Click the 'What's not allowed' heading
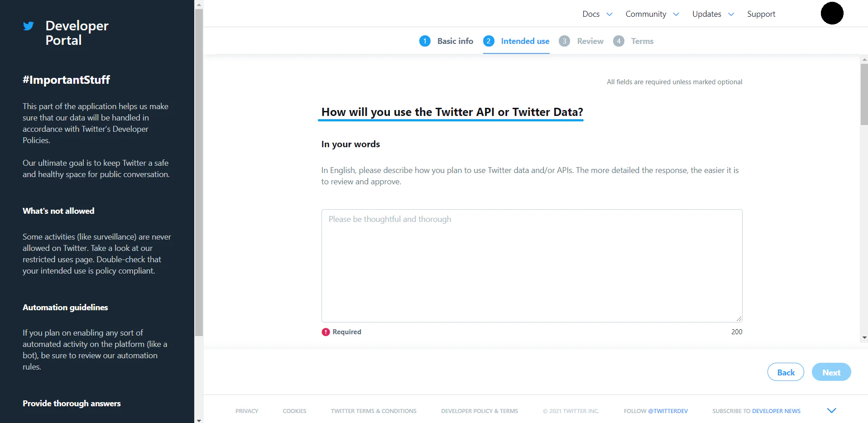Screen dimensions: 868x423 click(x=58, y=211)
